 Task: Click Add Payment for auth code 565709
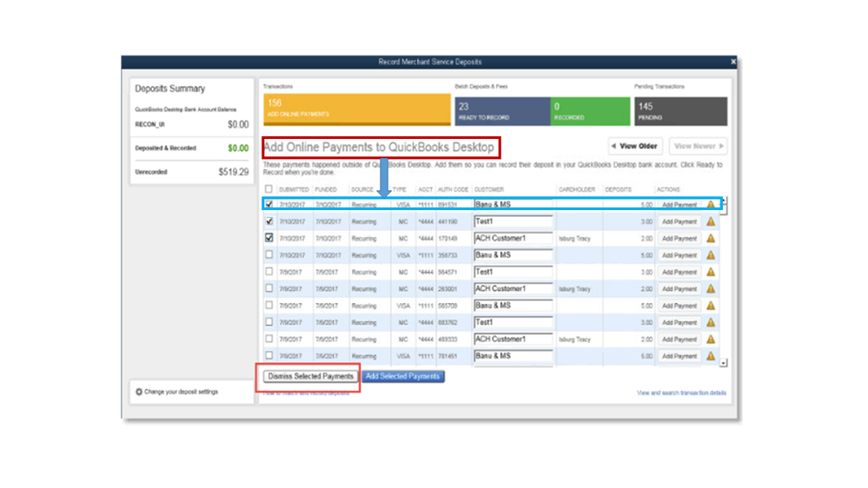tap(679, 306)
